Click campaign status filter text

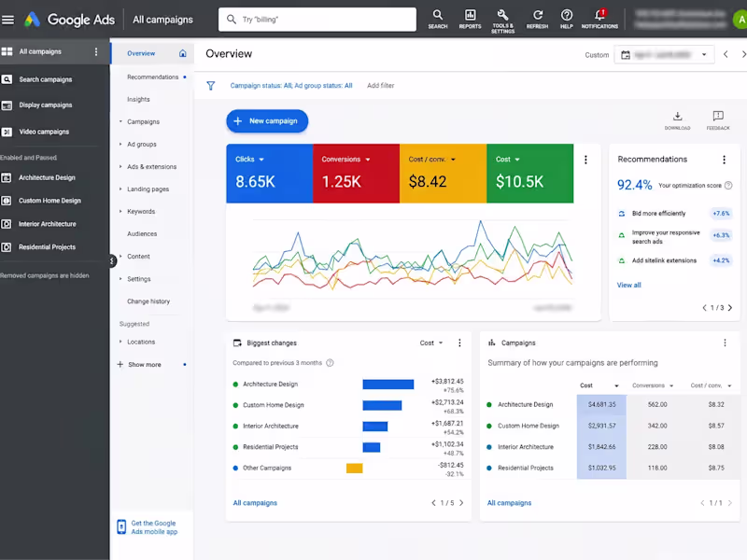tap(291, 86)
